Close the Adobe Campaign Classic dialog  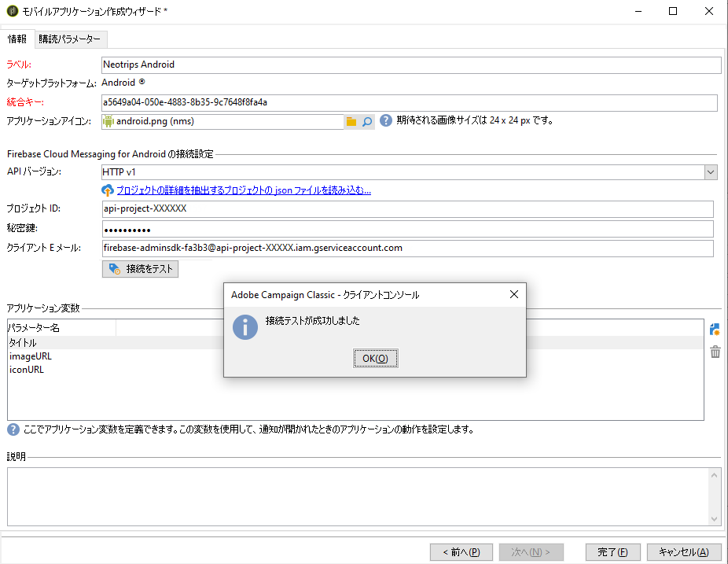coord(514,294)
